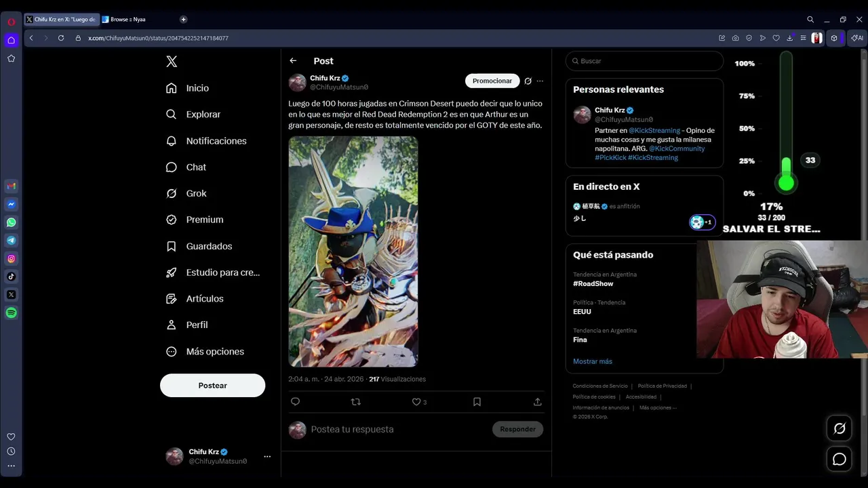Click the floating chat messages button
The height and width of the screenshot is (488, 868).
tap(840, 460)
